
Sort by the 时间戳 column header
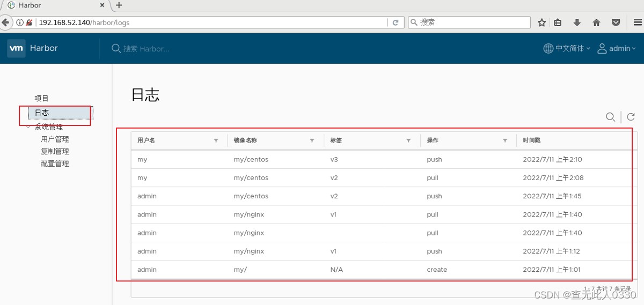tap(532, 140)
